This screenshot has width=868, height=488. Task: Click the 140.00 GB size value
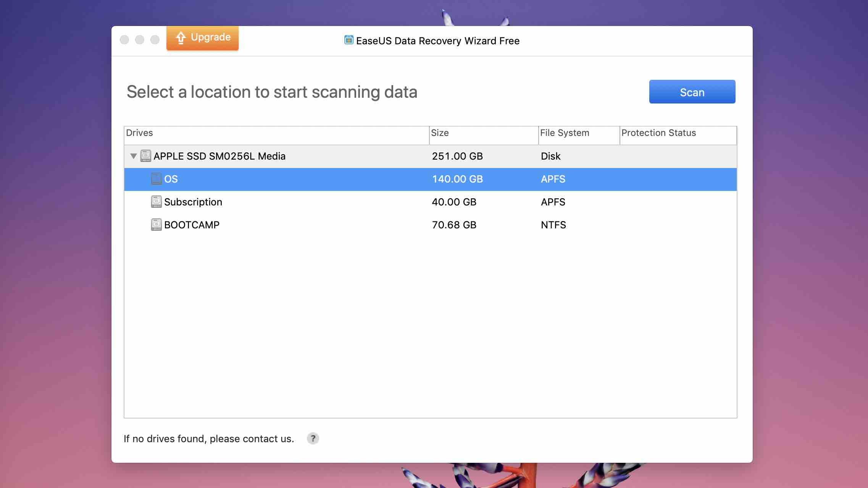[x=457, y=179]
